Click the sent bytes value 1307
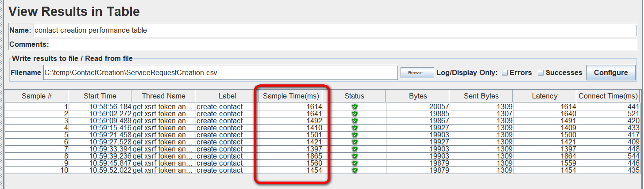 pyautogui.click(x=505, y=114)
